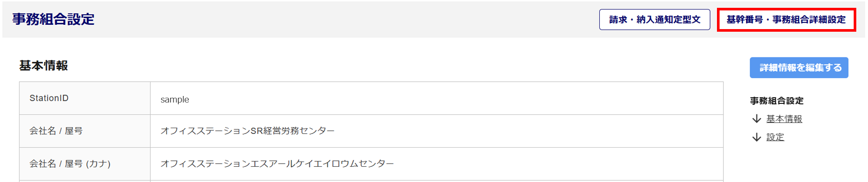
Task: Click the オフィスステーションSR経営労務センター value
Action: (247, 131)
